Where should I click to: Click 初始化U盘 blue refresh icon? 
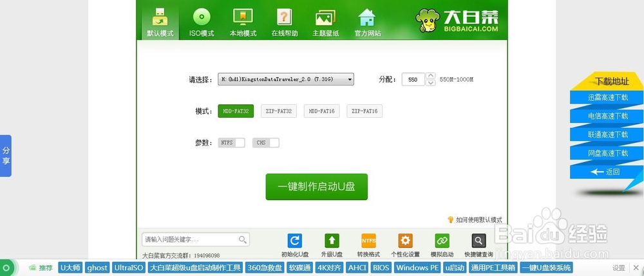coord(294,241)
